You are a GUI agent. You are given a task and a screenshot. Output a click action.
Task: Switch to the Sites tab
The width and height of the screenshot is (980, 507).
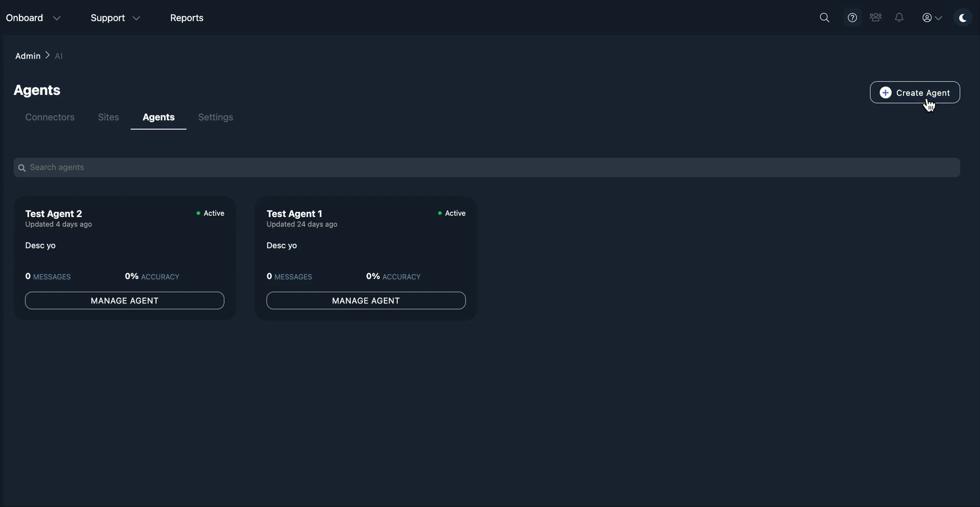(108, 117)
